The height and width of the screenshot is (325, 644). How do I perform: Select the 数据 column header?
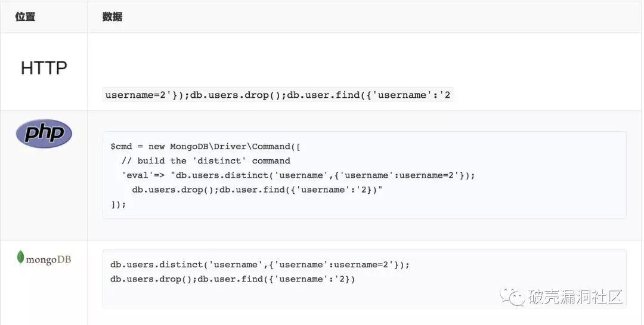pyautogui.click(x=112, y=17)
